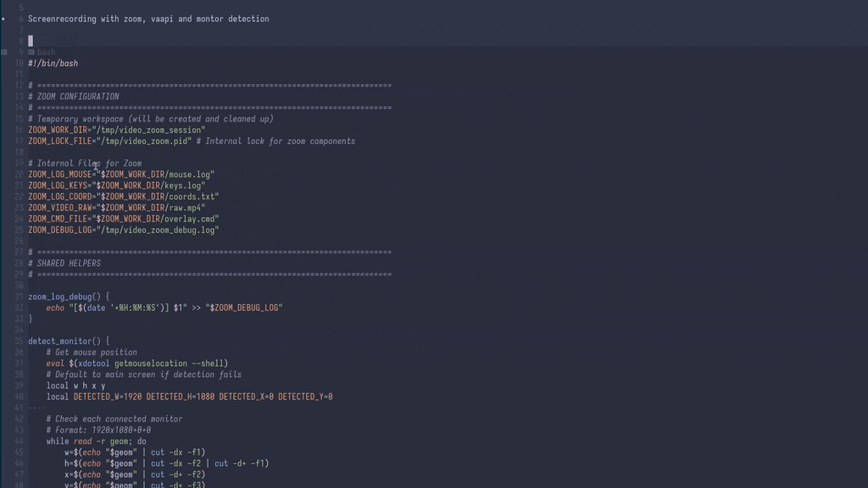Click the bash language icon on source block header

point(31,53)
